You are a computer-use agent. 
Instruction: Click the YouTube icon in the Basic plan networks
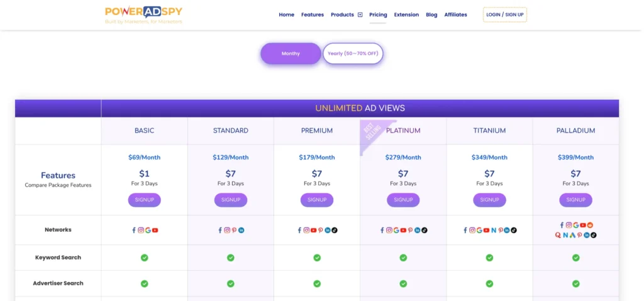click(155, 231)
